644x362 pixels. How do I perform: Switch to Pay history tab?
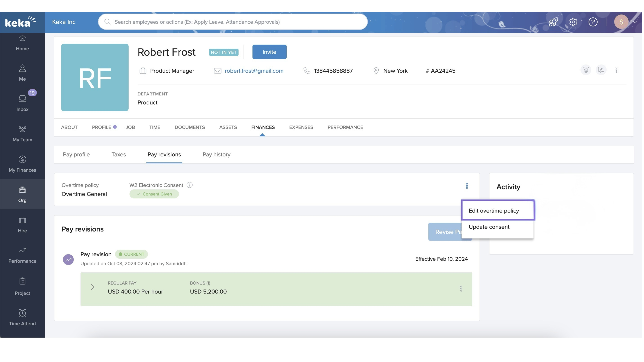[216, 154]
